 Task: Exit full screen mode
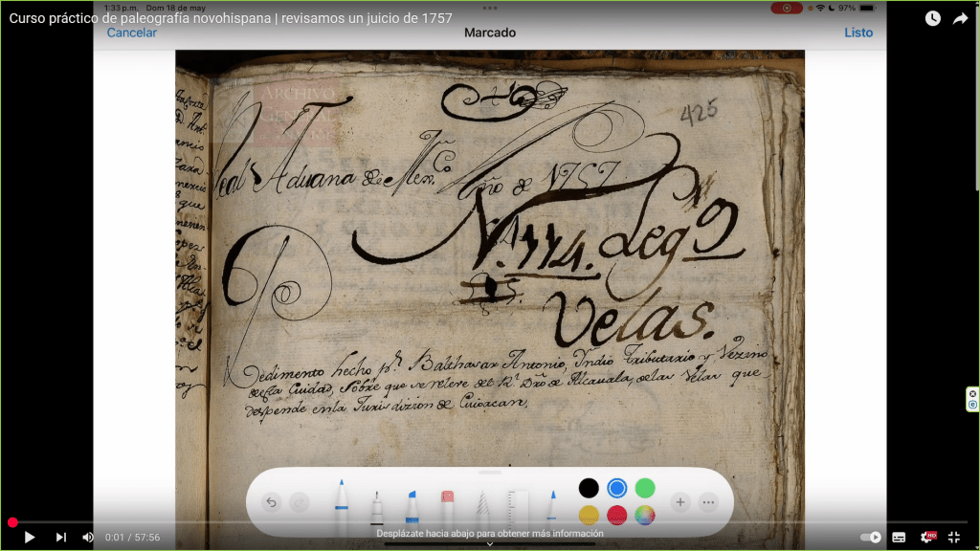pyautogui.click(x=954, y=537)
